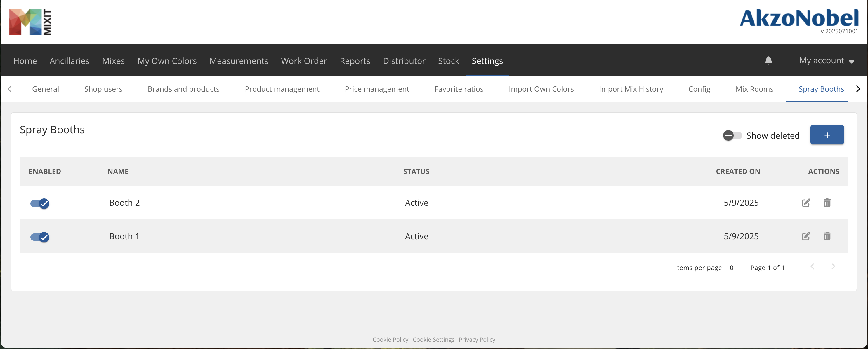Edit Booth 1 with the pencil icon
The height and width of the screenshot is (349, 868).
click(x=806, y=236)
